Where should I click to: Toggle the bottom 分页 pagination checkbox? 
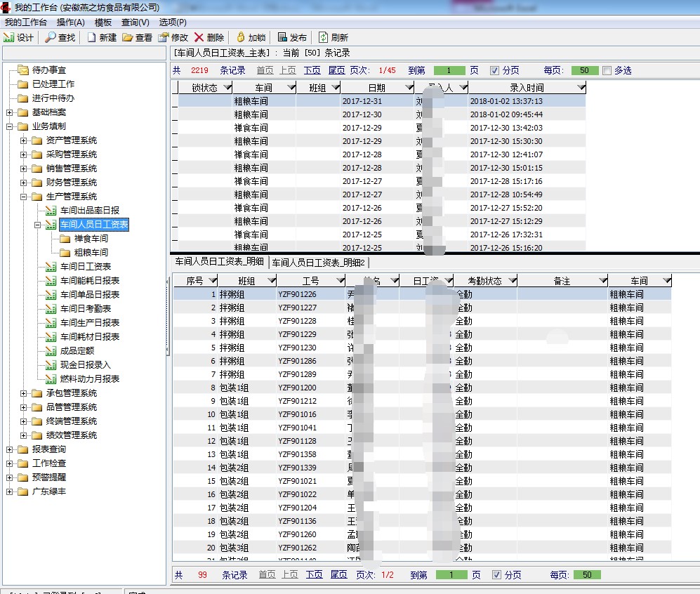tap(496, 574)
